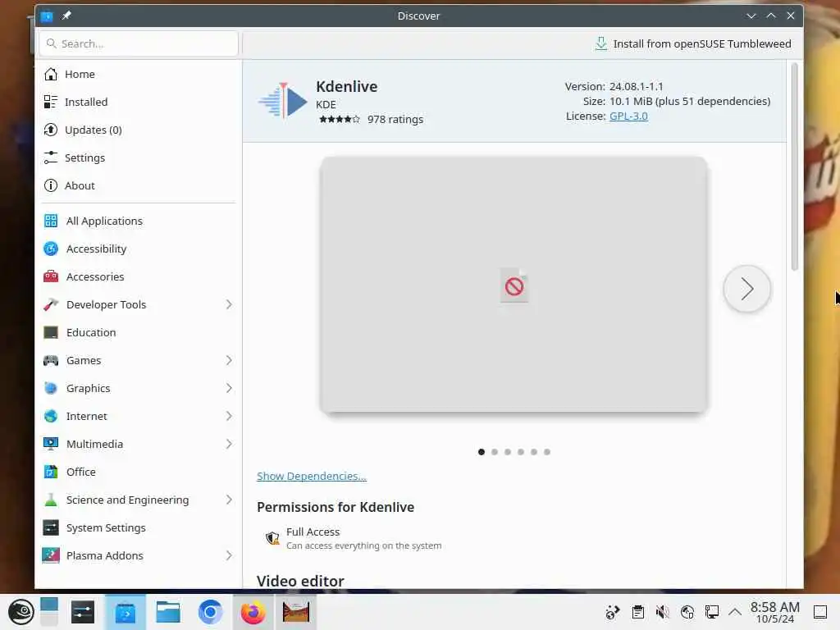Click the app page vertical scrollbar

pyautogui.click(x=794, y=166)
